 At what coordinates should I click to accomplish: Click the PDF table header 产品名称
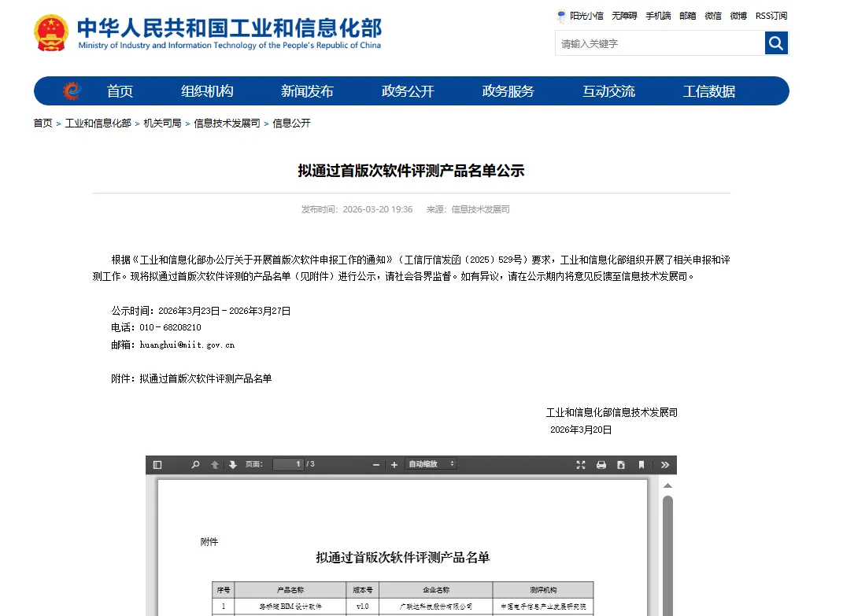(290, 590)
